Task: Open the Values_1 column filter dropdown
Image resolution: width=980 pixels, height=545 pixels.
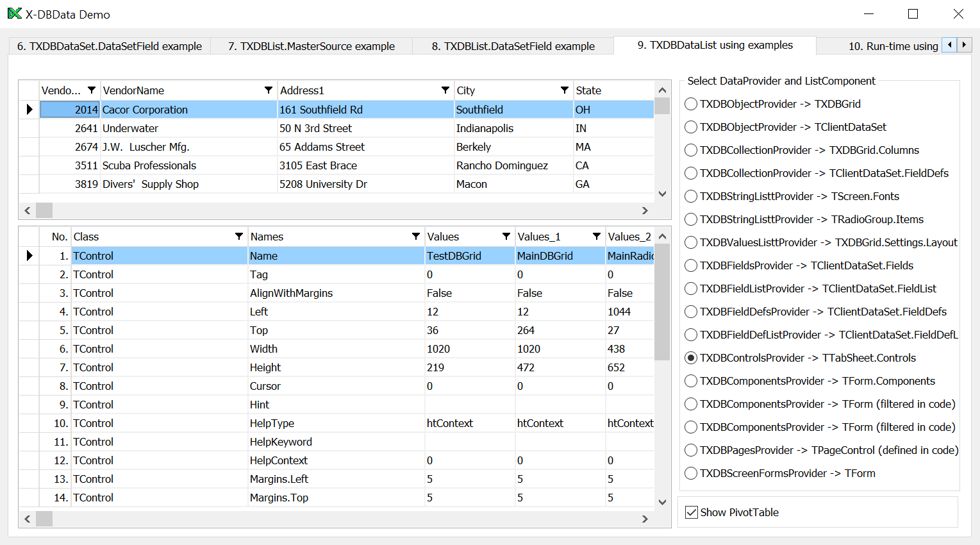Action: point(597,237)
